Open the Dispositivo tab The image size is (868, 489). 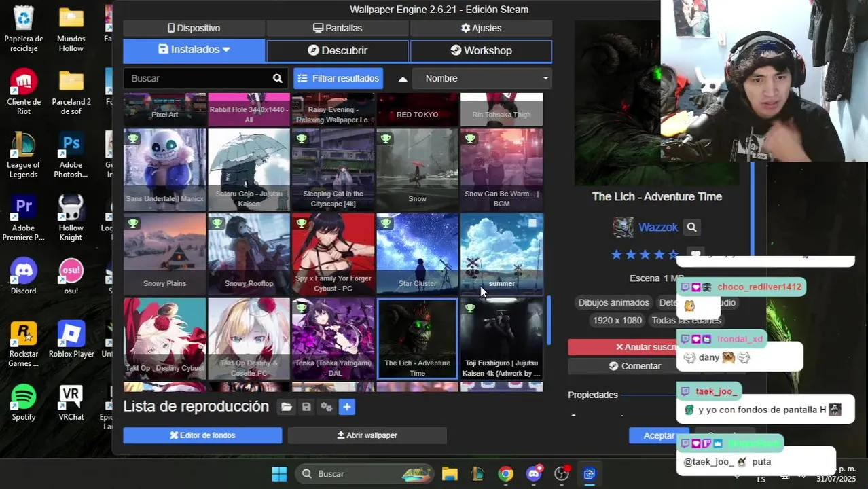[194, 28]
